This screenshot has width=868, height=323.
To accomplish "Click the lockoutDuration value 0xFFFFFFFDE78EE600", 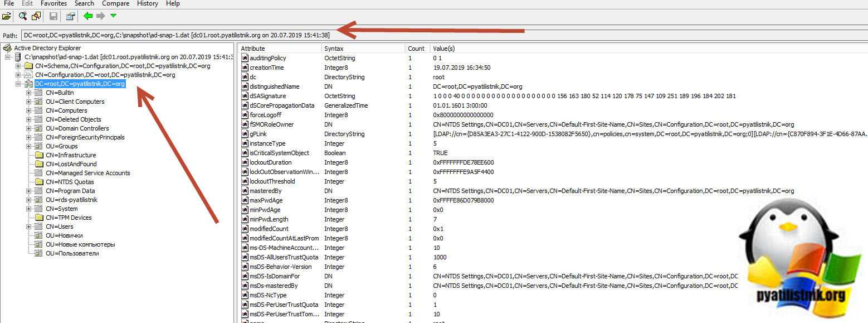I will pos(463,162).
